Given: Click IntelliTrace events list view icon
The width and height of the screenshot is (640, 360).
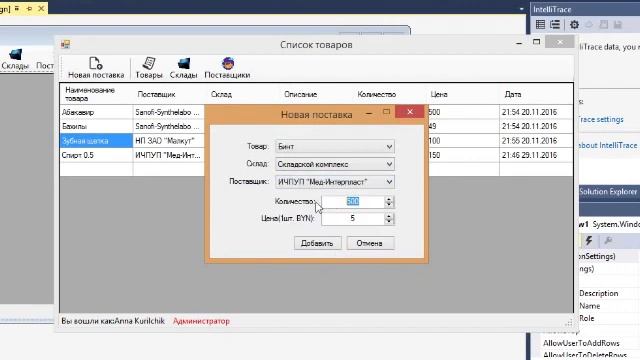Looking at the screenshot, I should (540, 24).
